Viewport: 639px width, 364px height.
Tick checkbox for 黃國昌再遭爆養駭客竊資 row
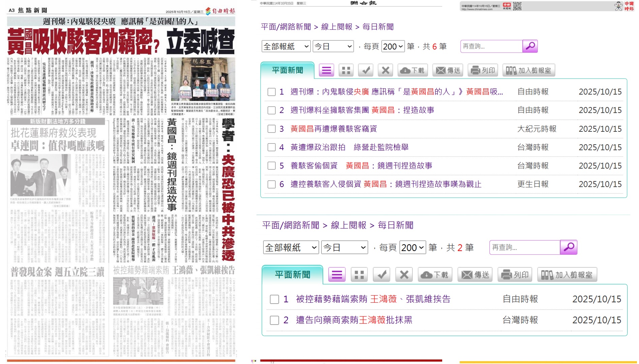click(x=271, y=129)
